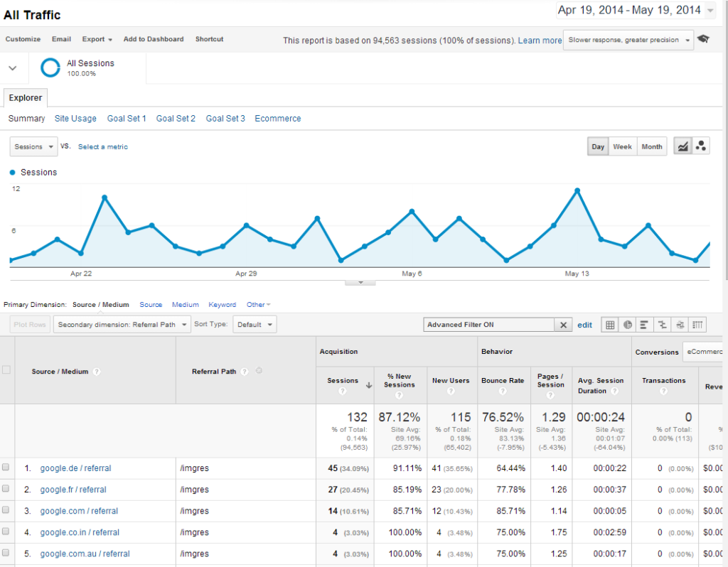Open help for Source / Medium column
The width and height of the screenshot is (728, 567).
(x=97, y=372)
